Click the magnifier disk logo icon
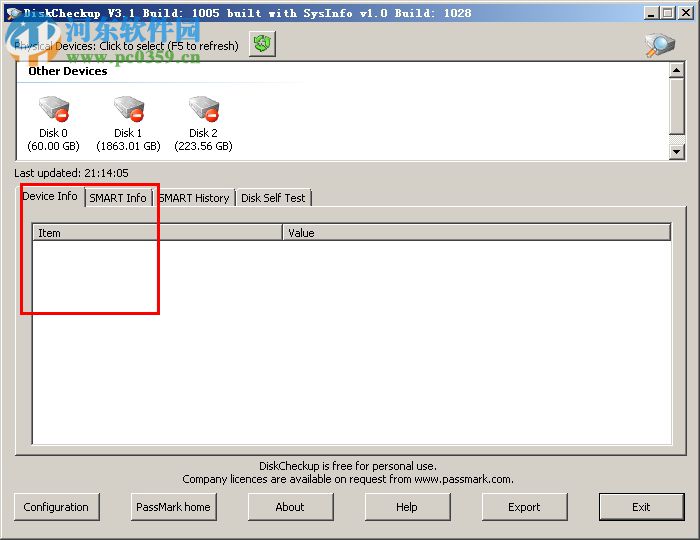 (x=659, y=45)
